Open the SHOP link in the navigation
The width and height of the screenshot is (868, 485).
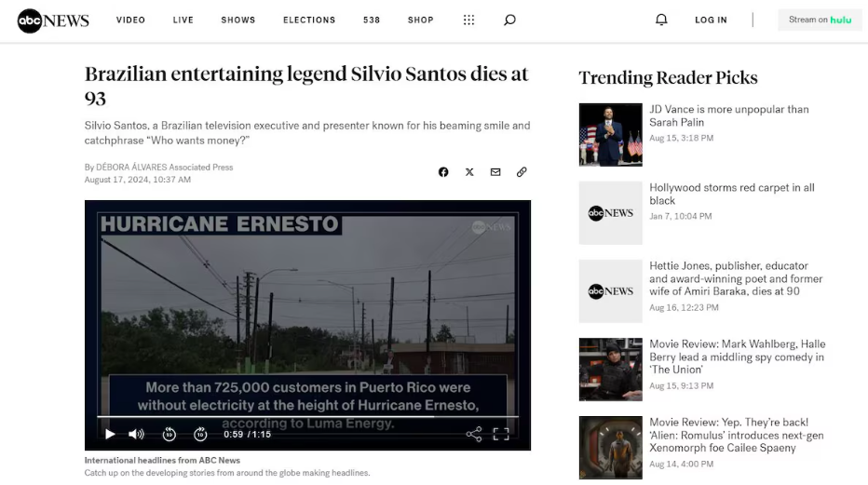pos(421,20)
